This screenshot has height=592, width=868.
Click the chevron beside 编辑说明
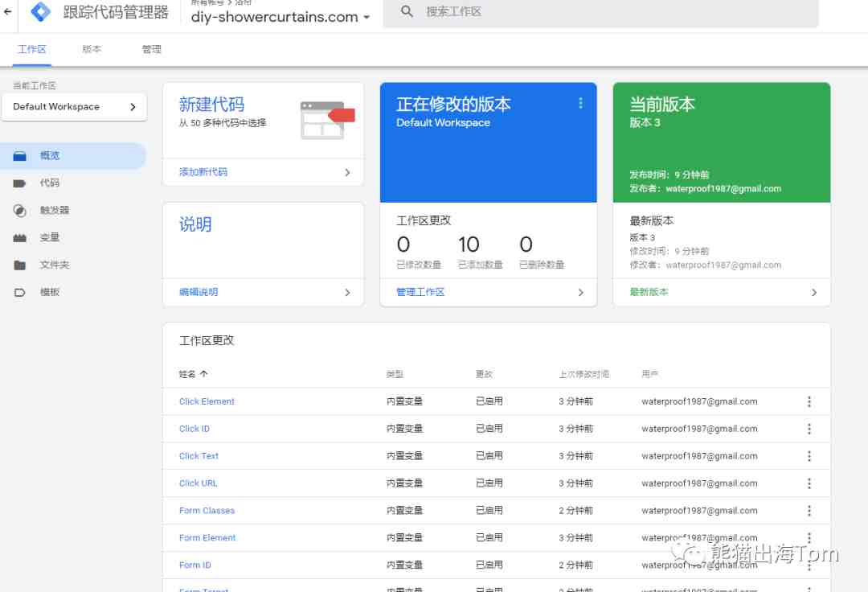pyautogui.click(x=347, y=293)
